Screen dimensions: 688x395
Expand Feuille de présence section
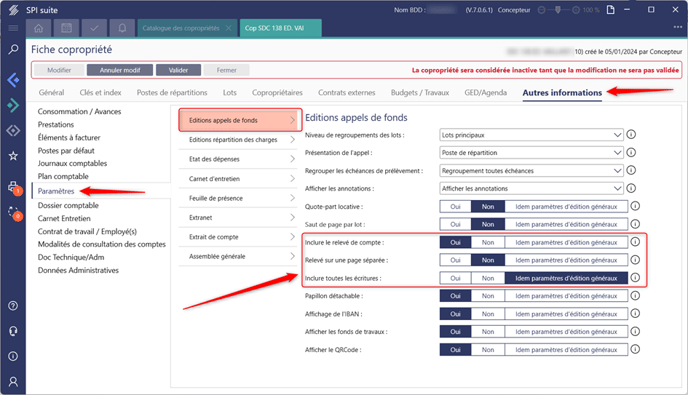(238, 198)
